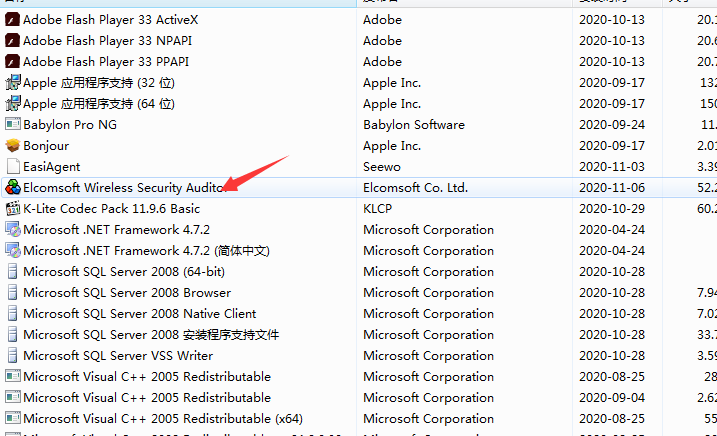
Task: Select the Microsoft SQL Server 2008 (64-bit) icon
Action: 13,272
